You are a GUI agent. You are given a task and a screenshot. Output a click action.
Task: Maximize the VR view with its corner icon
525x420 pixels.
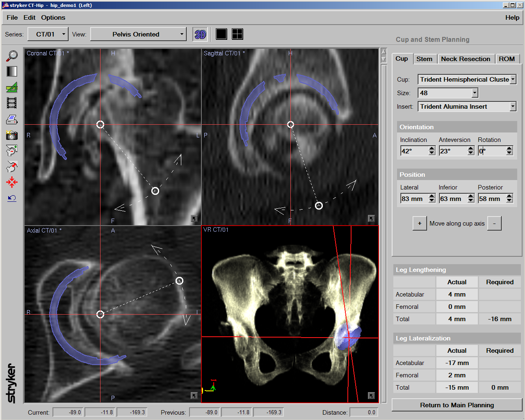tap(371, 395)
